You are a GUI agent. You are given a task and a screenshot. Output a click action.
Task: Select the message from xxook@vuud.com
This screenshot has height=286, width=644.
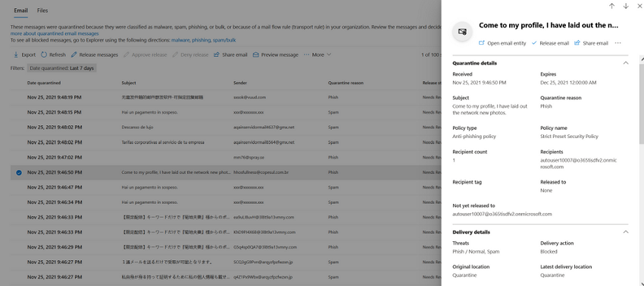tap(226, 98)
